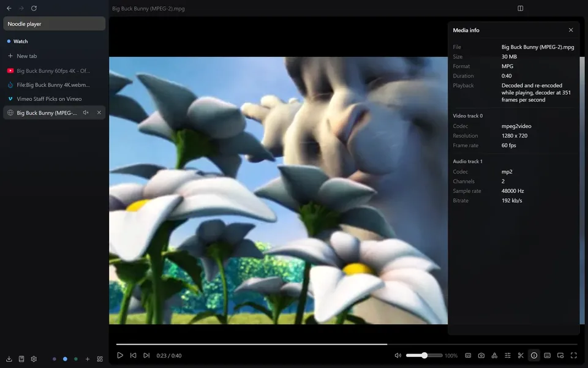Select the 60 fps frame rate value
The height and width of the screenshot is (368, 588).
point(509,145)
